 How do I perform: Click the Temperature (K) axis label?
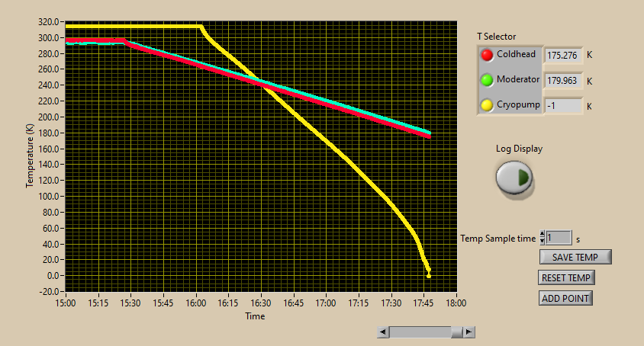click(x=30, y=156)
